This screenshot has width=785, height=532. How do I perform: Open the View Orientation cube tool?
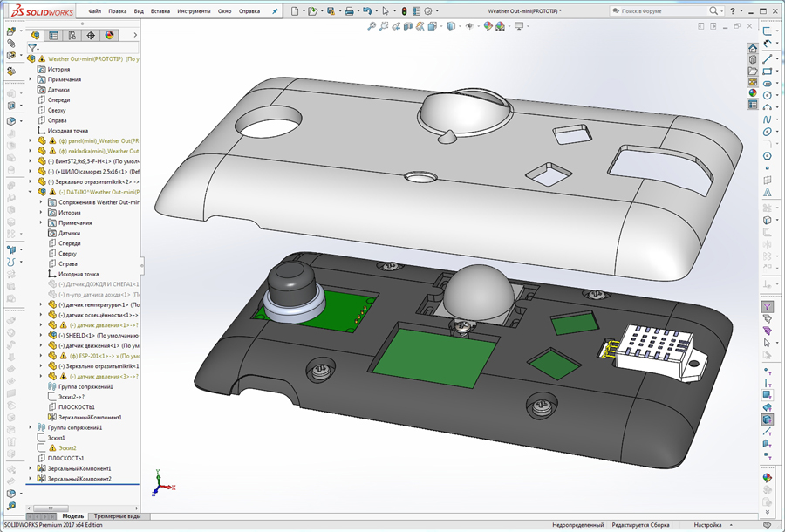[x=432, y=25]
